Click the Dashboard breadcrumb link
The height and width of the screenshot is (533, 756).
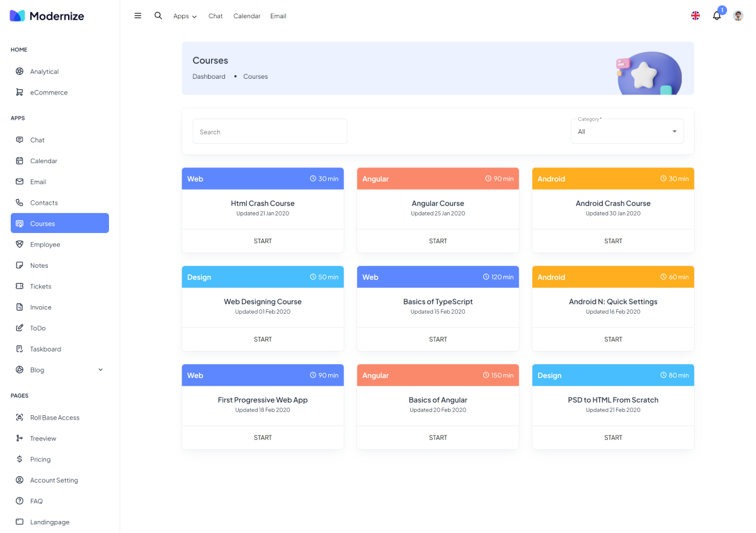click(209, 77)
